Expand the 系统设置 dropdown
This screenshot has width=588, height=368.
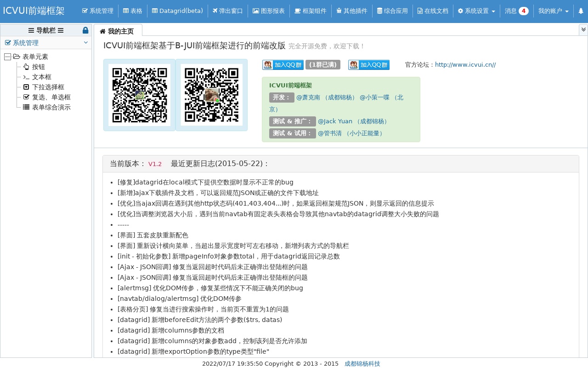(x=476, y=11)
